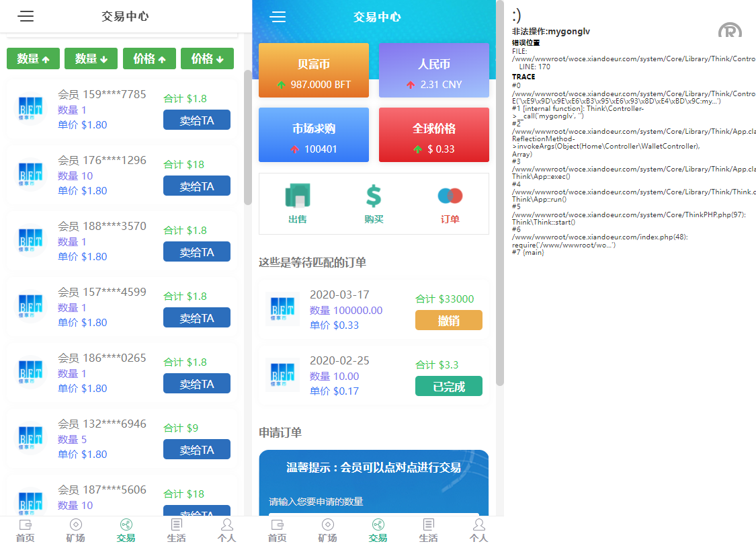756x546 pixels.
Task: Open 生活 in the left panel's bottom bar
Action: tap(176, 530)
